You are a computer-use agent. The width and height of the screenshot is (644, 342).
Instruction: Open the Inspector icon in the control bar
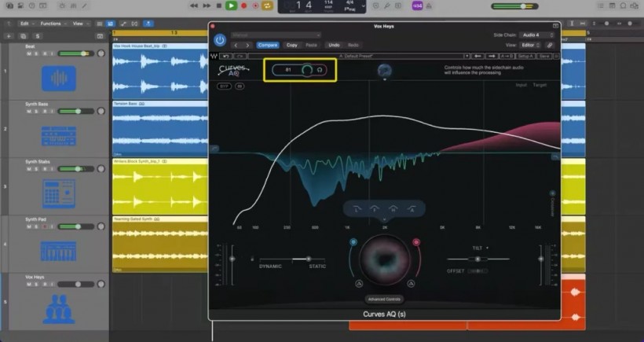[20, 6]
